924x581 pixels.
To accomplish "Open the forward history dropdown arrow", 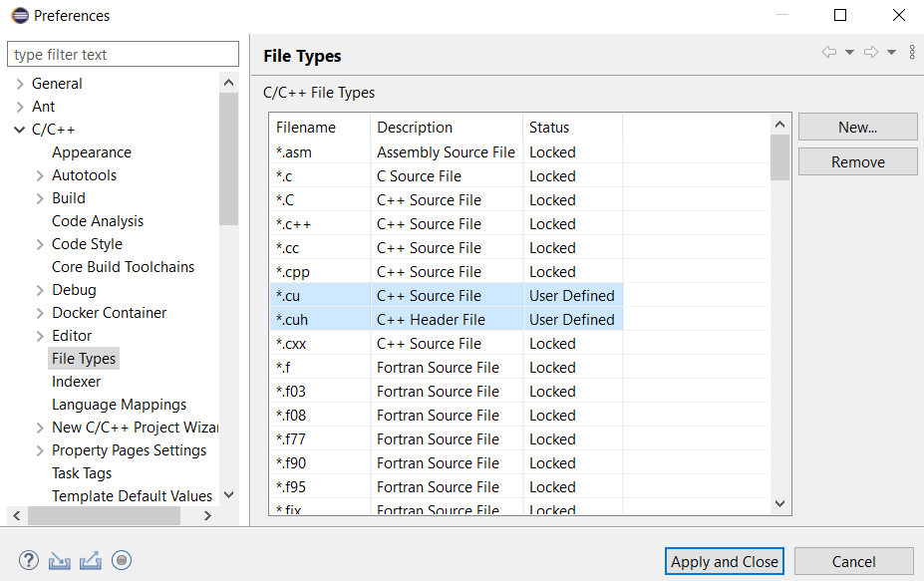I will (891, 53).
